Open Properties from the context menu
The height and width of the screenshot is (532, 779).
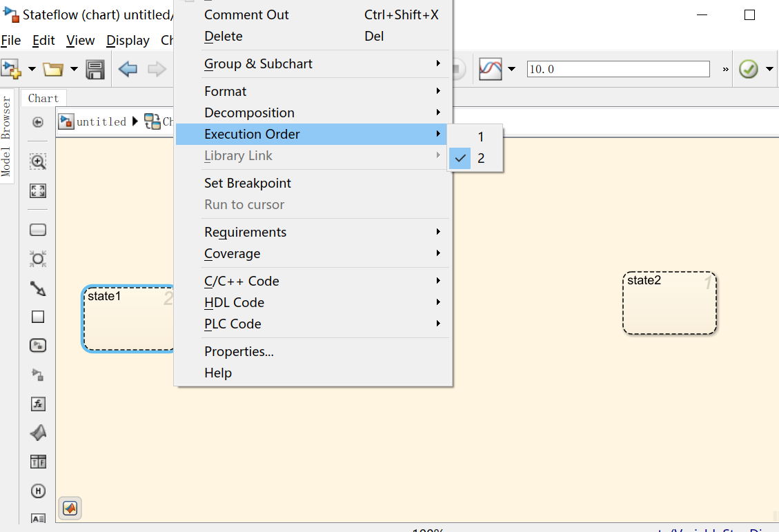point(239,351)
